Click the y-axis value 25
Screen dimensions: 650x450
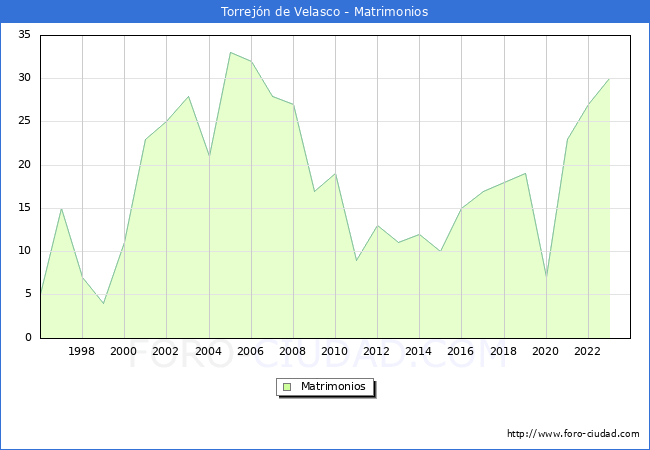click(x=24, y=121)
